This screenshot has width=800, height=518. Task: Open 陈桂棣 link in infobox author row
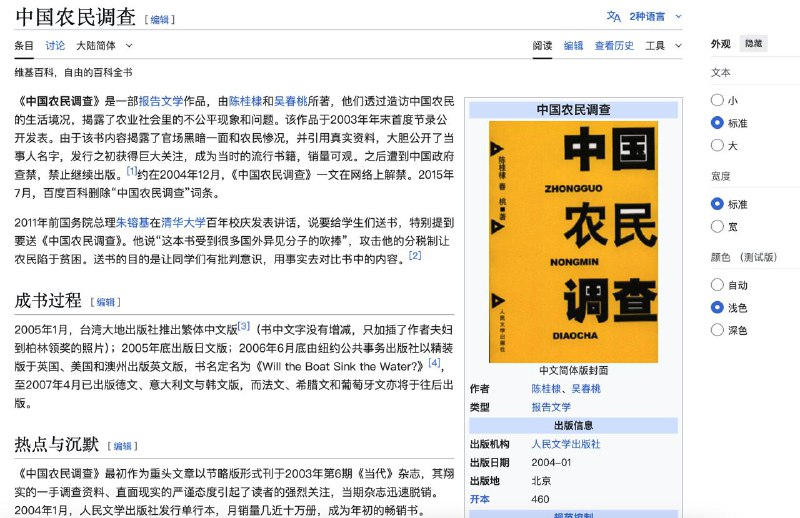click(546, 389)
